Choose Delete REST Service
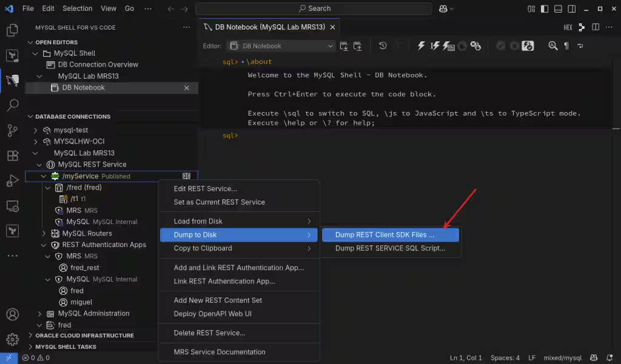621x364 pixels. click(x=239, y=333)
